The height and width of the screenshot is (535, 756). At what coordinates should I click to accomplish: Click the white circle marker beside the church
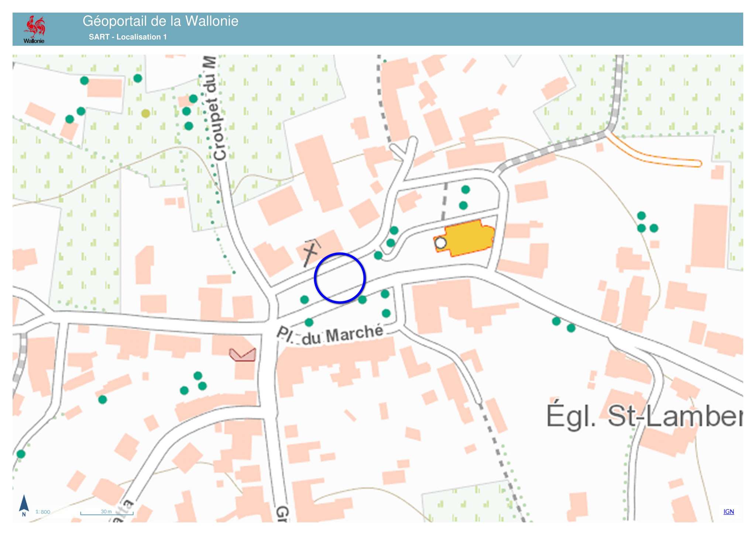coord(440,243)
